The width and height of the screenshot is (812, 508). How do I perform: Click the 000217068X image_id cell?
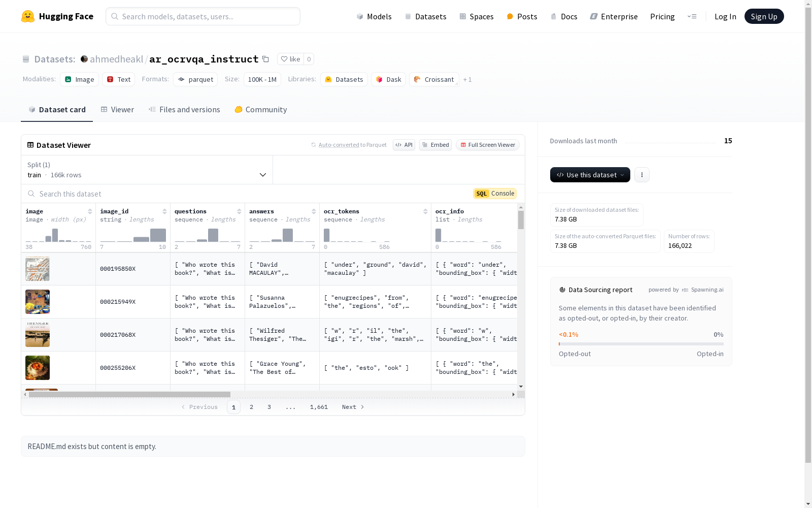[133, 335]
